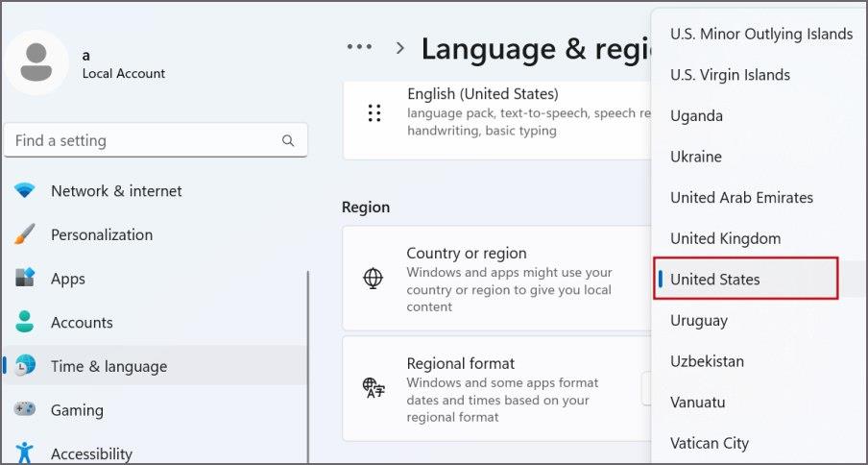
Task: Click the drag handle beside English (United States)
Action: [374, 113]
